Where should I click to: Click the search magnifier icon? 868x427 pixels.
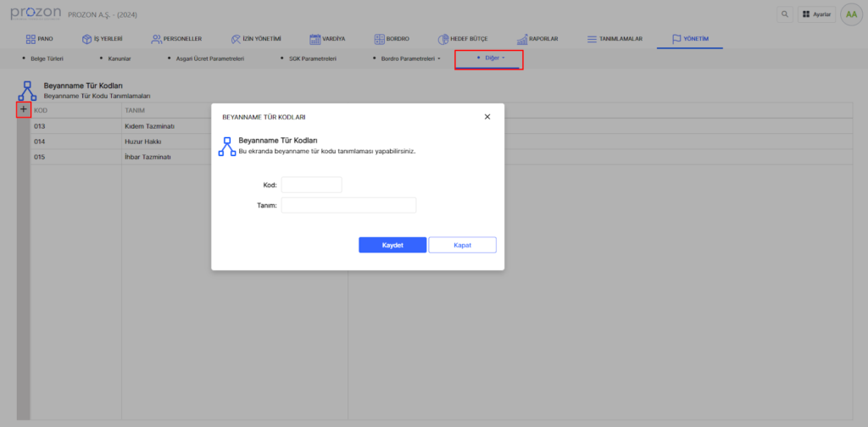(784, 14)
